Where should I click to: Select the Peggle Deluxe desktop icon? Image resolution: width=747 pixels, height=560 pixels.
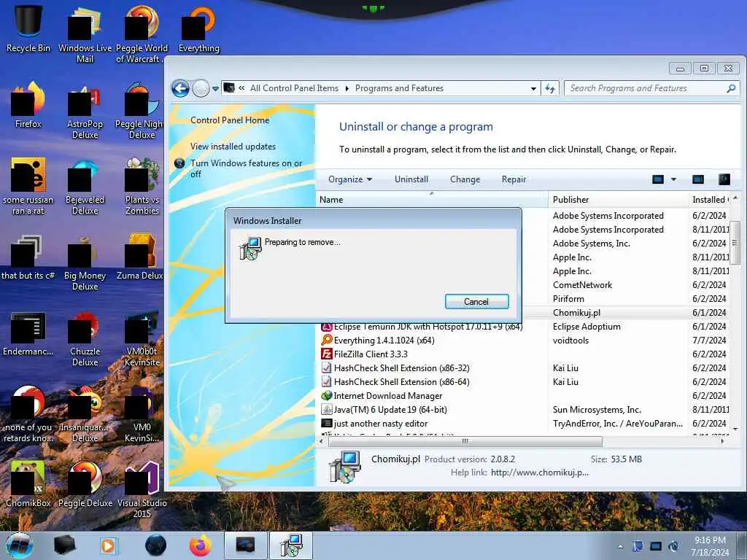[85, 483]
